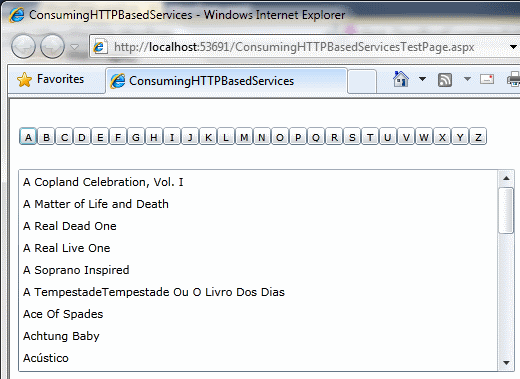Click the browser Forward button

pyautogui.click(x=52, y=46)
